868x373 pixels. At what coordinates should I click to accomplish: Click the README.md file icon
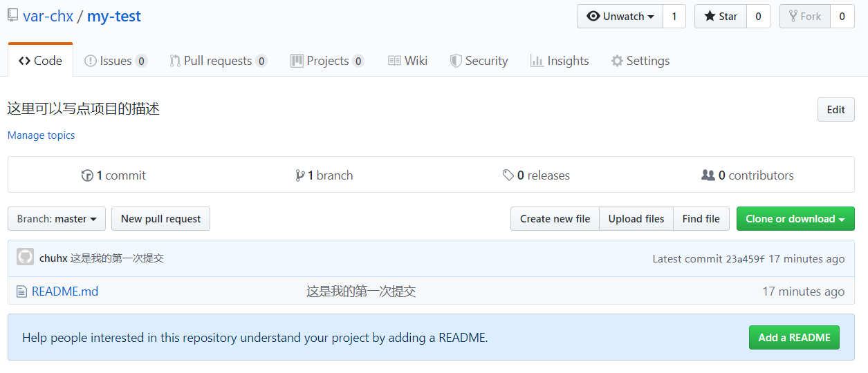(x=21, y=291)
